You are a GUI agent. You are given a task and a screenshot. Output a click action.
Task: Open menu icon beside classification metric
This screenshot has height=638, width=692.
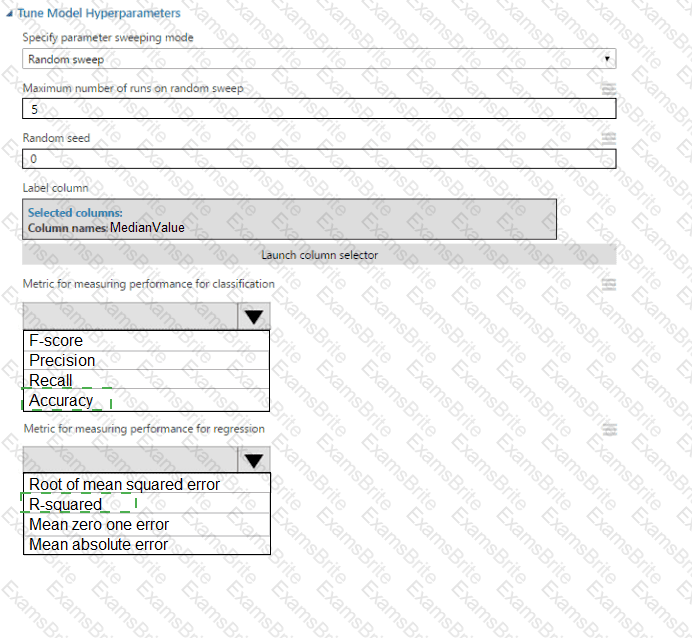tap(608, 284)
